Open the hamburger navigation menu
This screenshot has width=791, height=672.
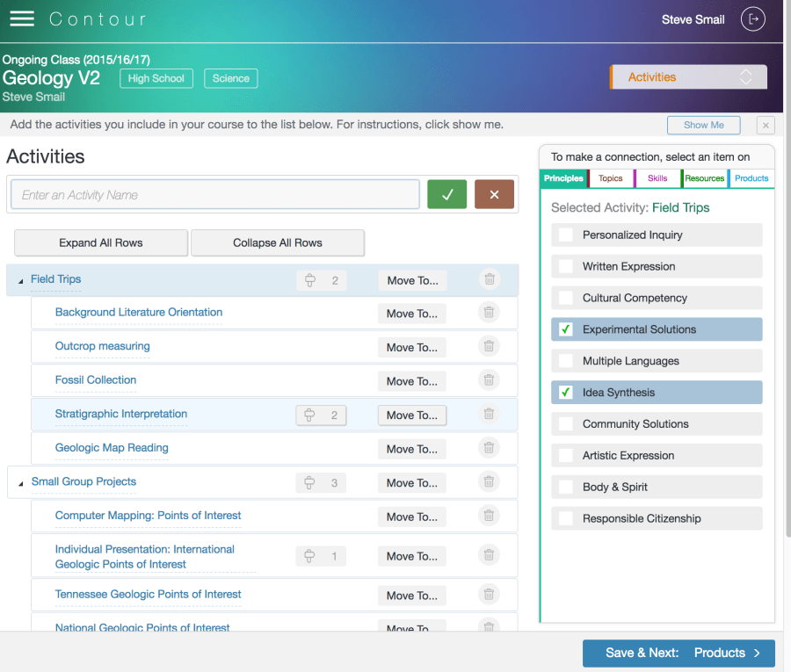coord(22,18)
